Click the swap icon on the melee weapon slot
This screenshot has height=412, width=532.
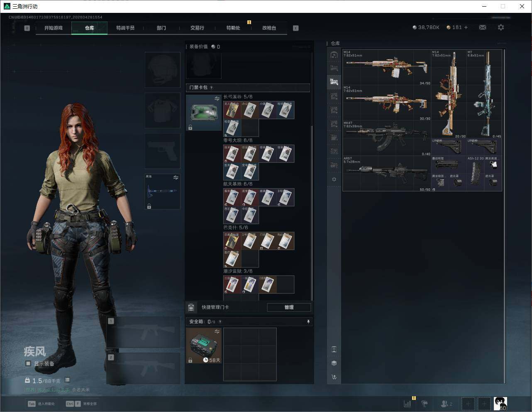click(176, 178)
